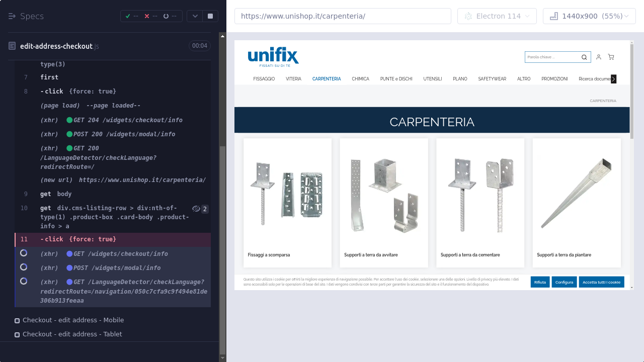This screenshot has height=362, width=644.
Task: Open the UTENSILI menu item
Action: click(433, 79)
